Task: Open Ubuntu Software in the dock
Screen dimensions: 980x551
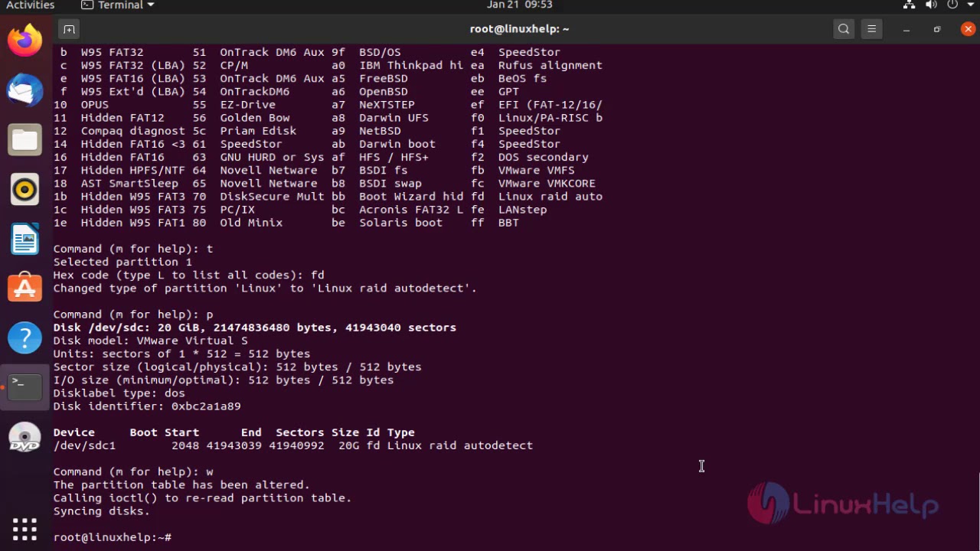Action: 24,289
